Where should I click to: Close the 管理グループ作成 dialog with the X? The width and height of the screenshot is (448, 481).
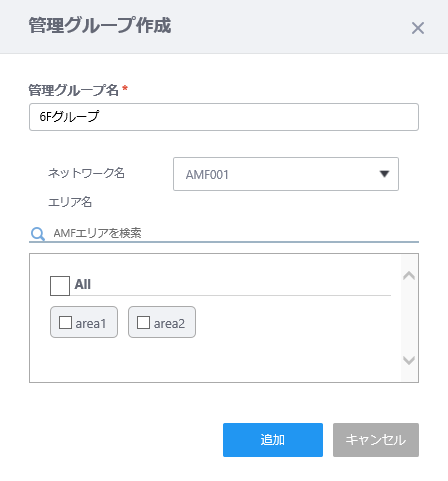[418, 28]
